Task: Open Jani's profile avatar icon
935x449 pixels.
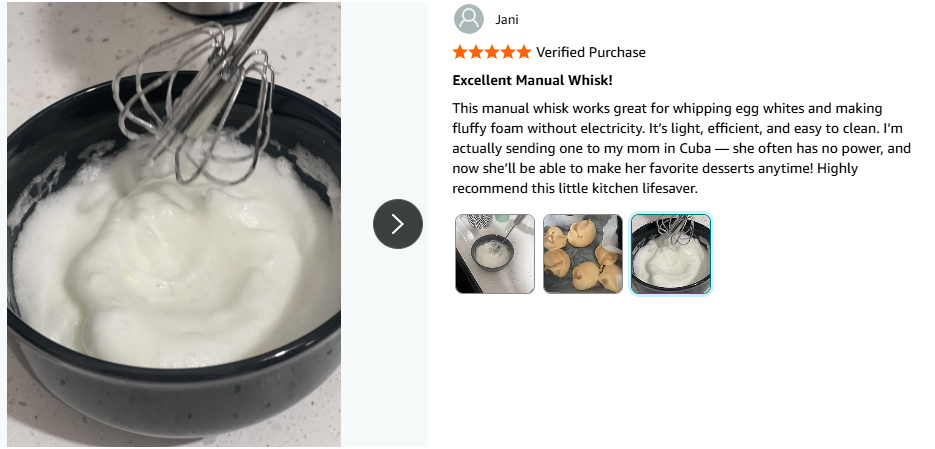Action: (469, 19)
